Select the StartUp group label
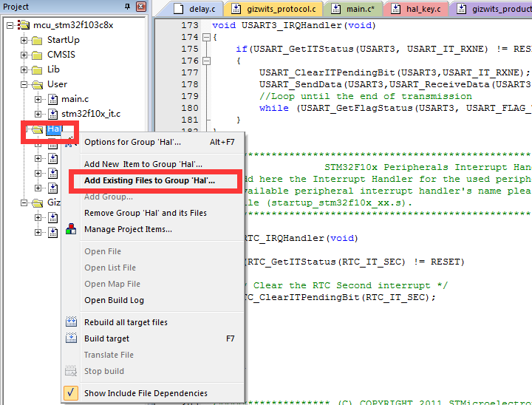532x405 pixels. [63, 40]
